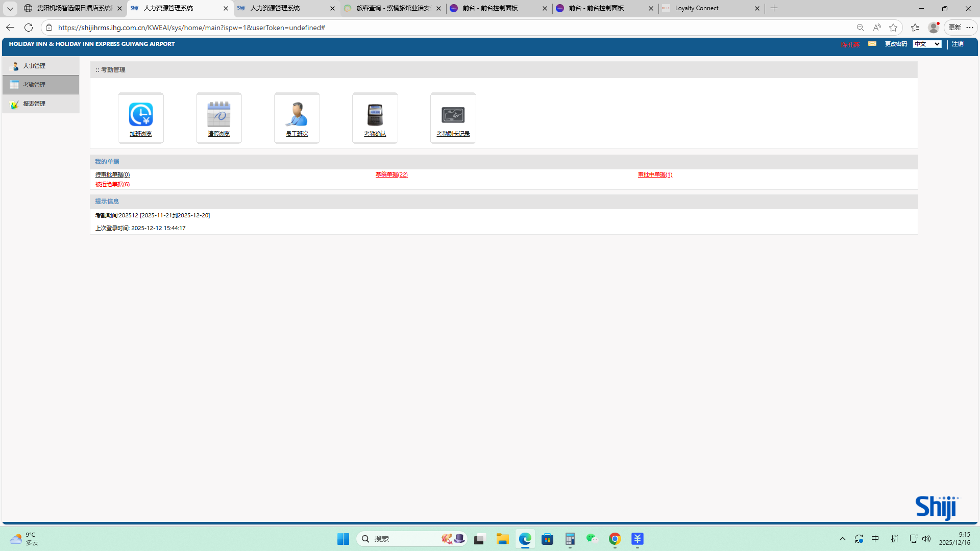Open 考勤确认 attendance confirm icon
Viewport: 980px width, 551px height.
tap(375, 117)
